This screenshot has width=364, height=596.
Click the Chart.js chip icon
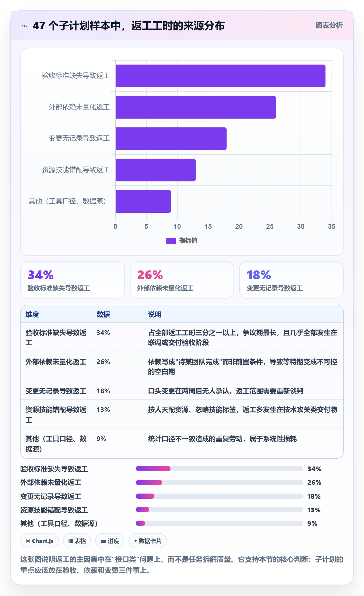[28, 541]
